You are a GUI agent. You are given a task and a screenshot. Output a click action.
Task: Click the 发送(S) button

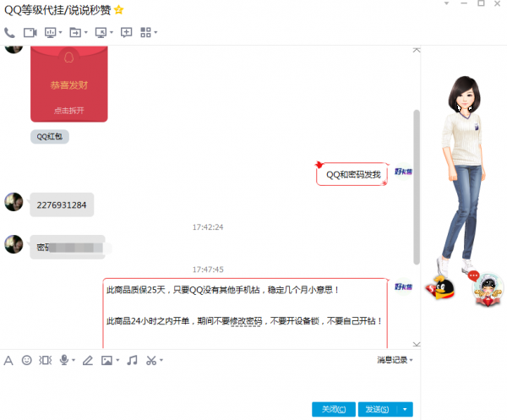[x=378, y=409]
